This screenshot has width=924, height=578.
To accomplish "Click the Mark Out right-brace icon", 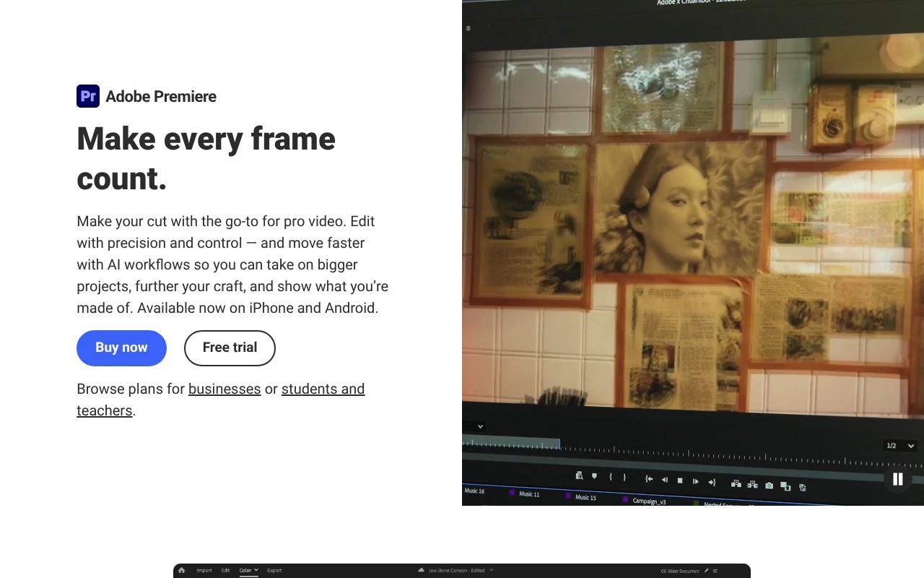I will point(624,478).
